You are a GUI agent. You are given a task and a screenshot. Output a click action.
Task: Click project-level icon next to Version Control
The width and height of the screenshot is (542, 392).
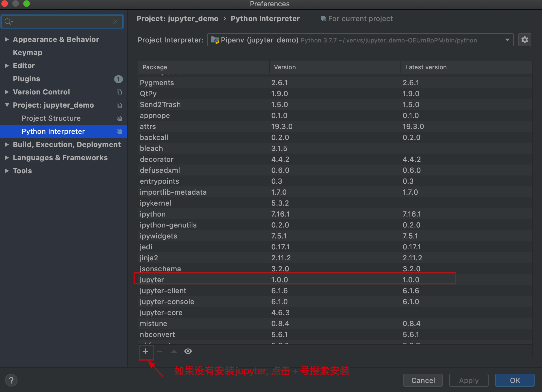pyautogui.click(x=119, y=92)
